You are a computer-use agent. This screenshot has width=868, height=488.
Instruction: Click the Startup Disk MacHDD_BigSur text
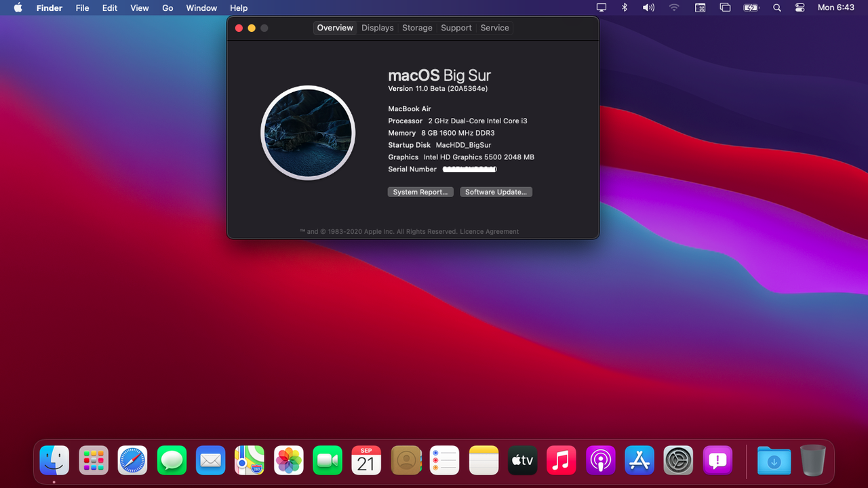[x=439, y=145]
